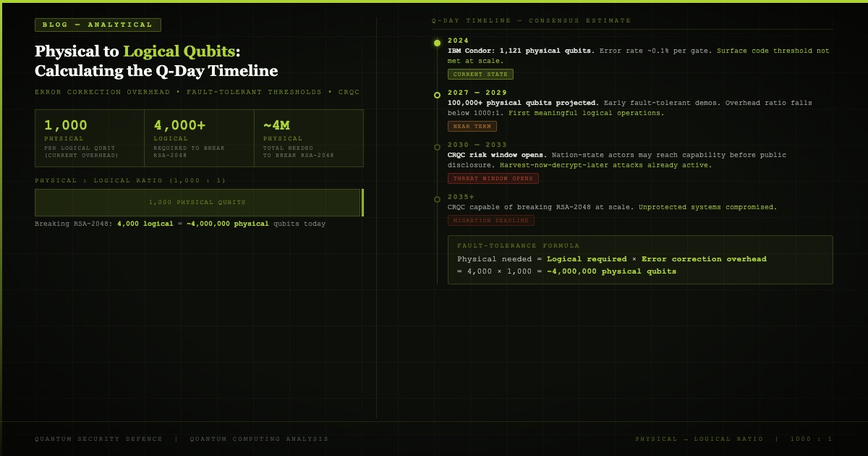868x456 pixels.
Task: Click 'Breaking RSA-2048' caption under the bar
Action: point(180,224)
